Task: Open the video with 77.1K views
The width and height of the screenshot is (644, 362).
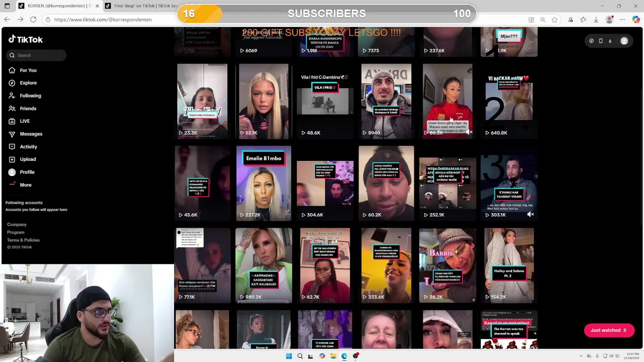Action: point(202,265)
